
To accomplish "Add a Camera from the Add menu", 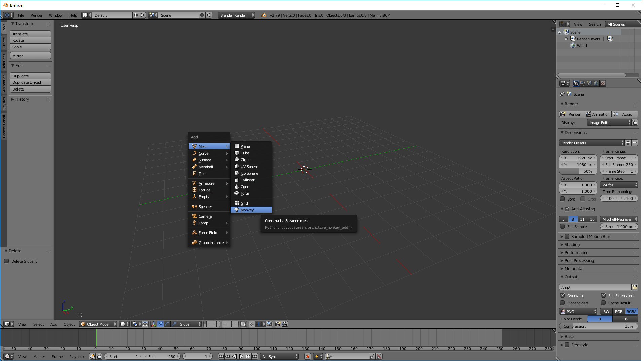I will tap(209, 216).
